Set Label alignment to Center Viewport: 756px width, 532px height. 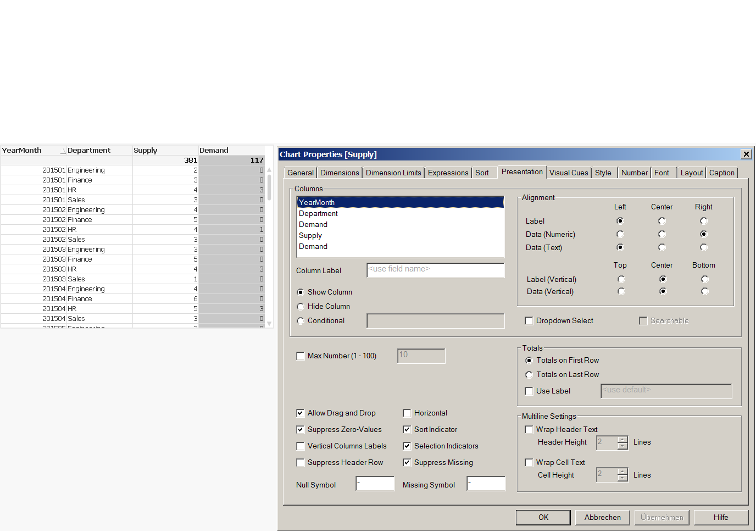pyautogui.click(x=662, y=221)
